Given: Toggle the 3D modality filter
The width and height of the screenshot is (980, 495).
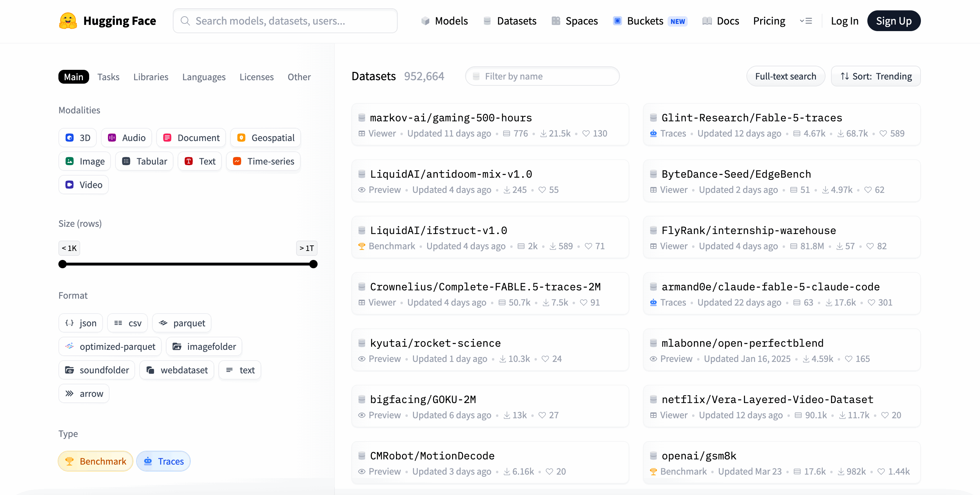Looking at the screenshot, I should [x=78, y=138].
